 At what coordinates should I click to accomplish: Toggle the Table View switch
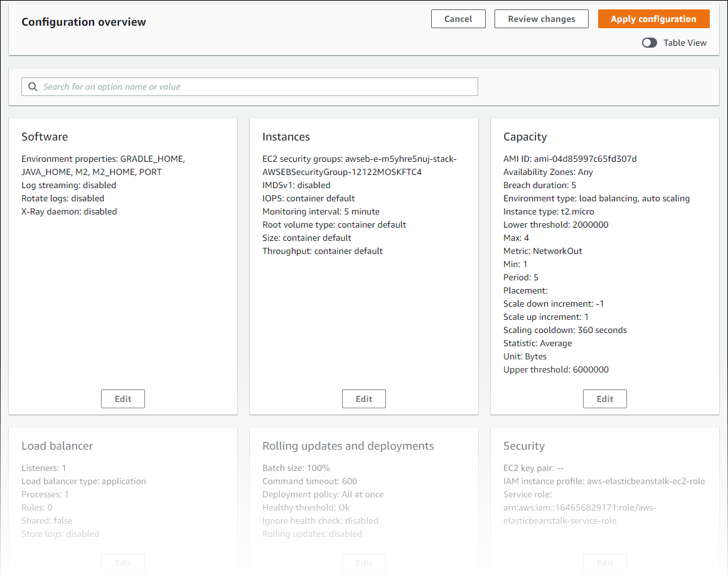click(650, 43)
